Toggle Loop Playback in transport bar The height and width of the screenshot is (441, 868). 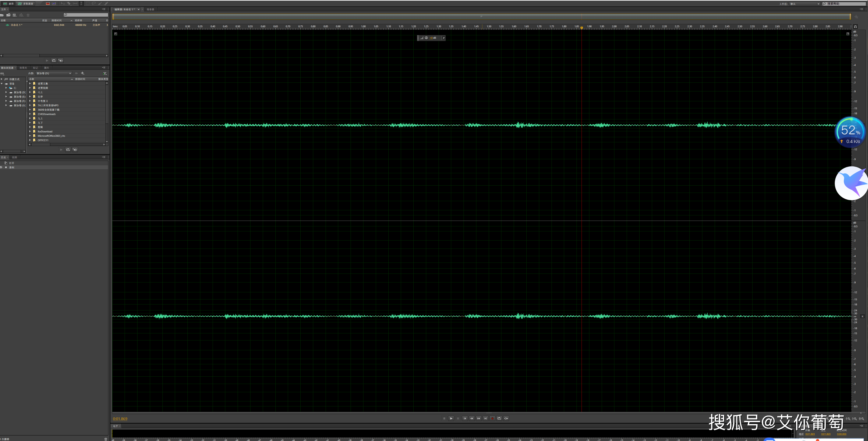tap(499, 418)
